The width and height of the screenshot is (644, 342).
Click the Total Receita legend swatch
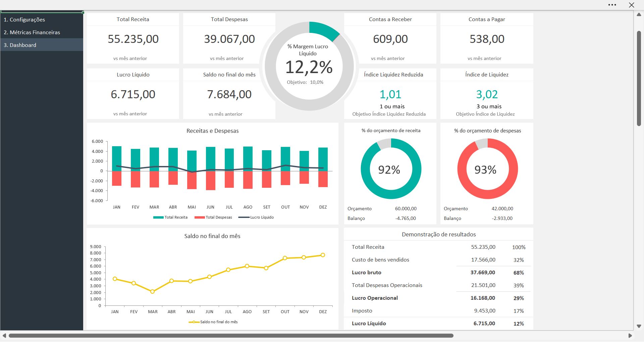tap(158, 218)
